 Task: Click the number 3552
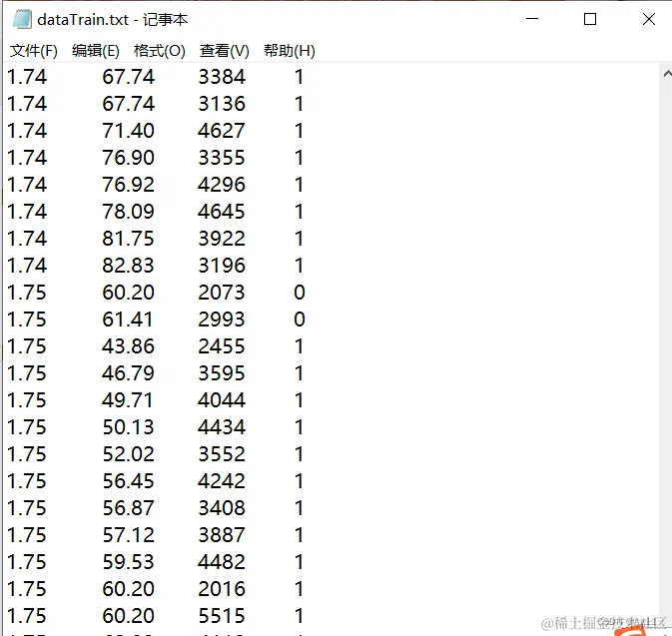pos(222,454)
